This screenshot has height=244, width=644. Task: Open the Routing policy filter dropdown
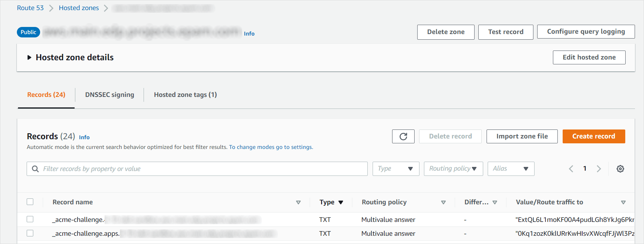click(453, 169)
